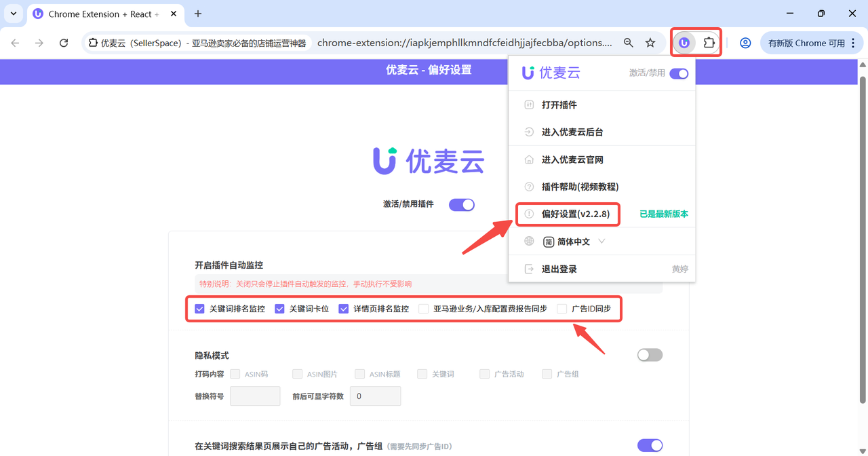Viewport: 868px width, 456px height.
Task: Click the 退出登录 logout icon
Action: pos(529,268)
